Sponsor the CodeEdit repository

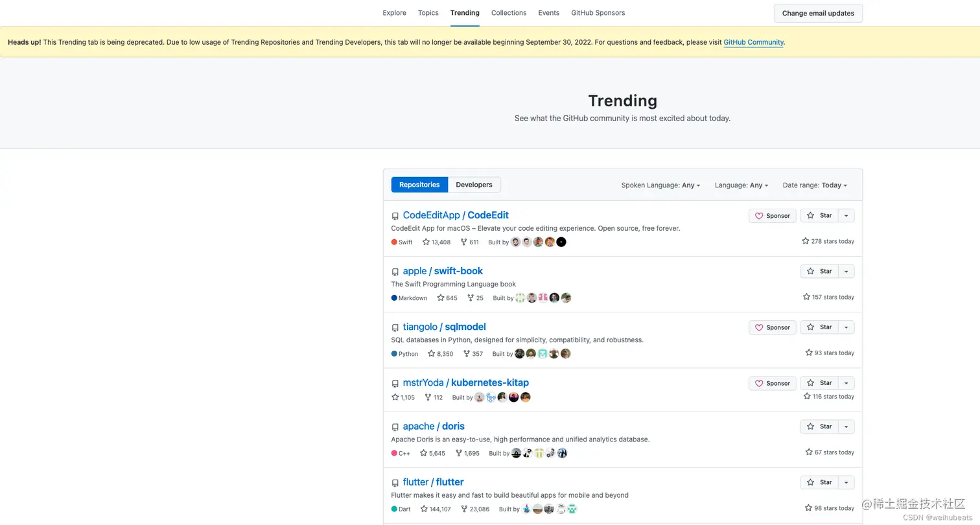(773, 216)
